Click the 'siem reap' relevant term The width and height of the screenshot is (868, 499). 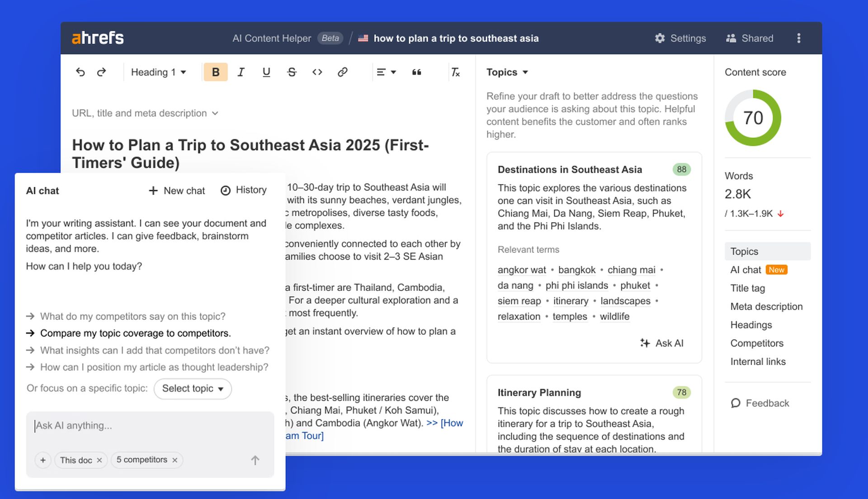pos(519,301)
